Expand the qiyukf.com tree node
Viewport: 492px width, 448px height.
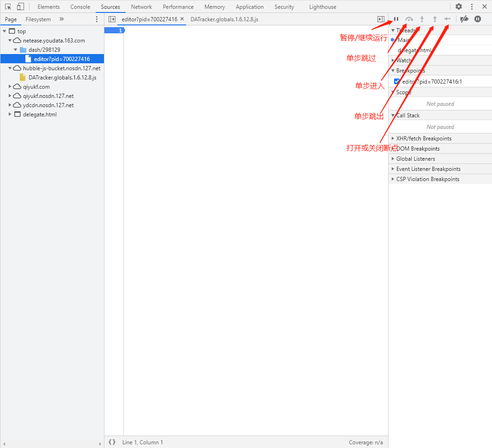11,87
